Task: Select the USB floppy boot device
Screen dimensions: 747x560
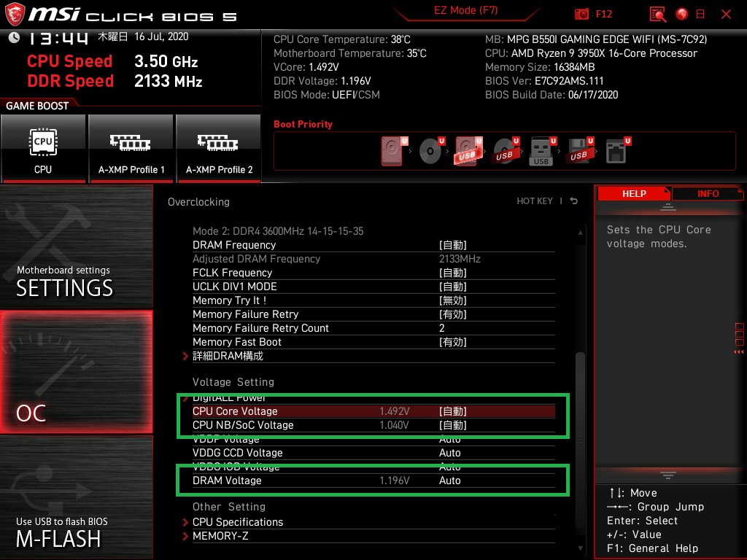Action: (x=580, y=151)
